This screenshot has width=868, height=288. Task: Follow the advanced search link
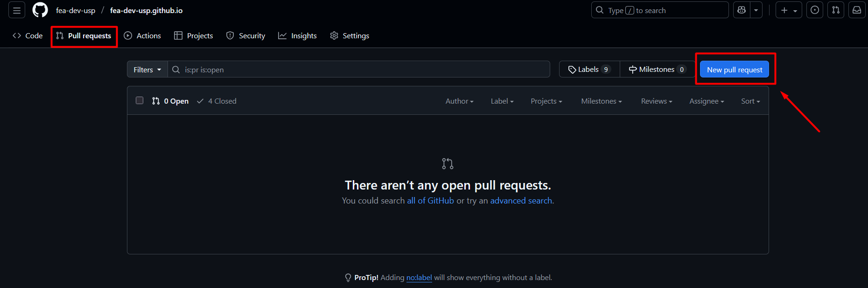click(521, 201)
